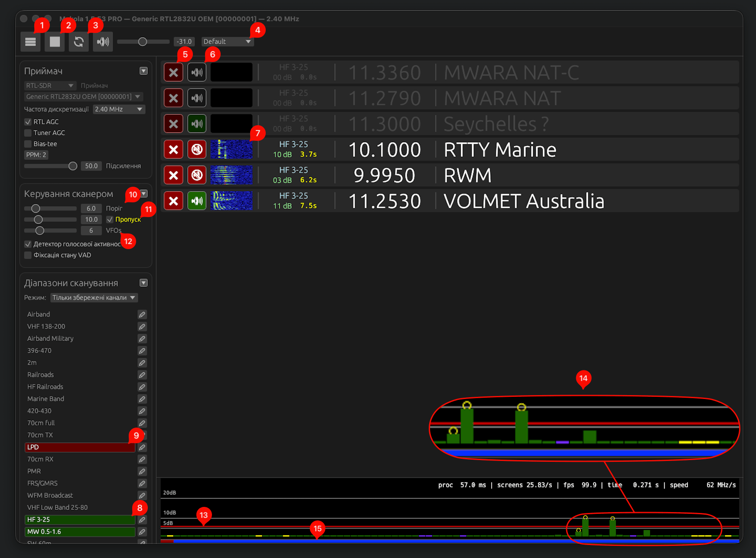Delete the RWM channel entry
This screenshot has width=756, height=558.
pyautogui.click(x=173, y=175)
